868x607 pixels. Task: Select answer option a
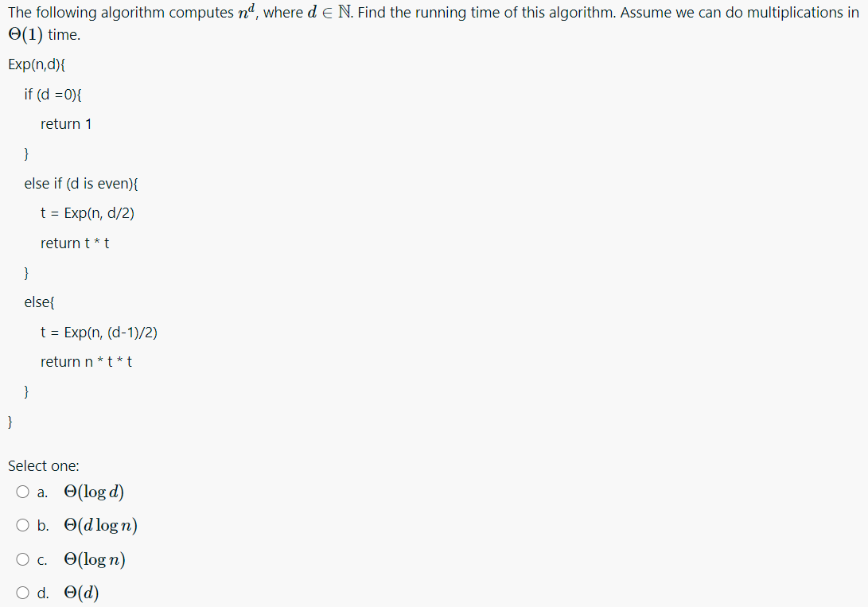[x=22, y=492]
